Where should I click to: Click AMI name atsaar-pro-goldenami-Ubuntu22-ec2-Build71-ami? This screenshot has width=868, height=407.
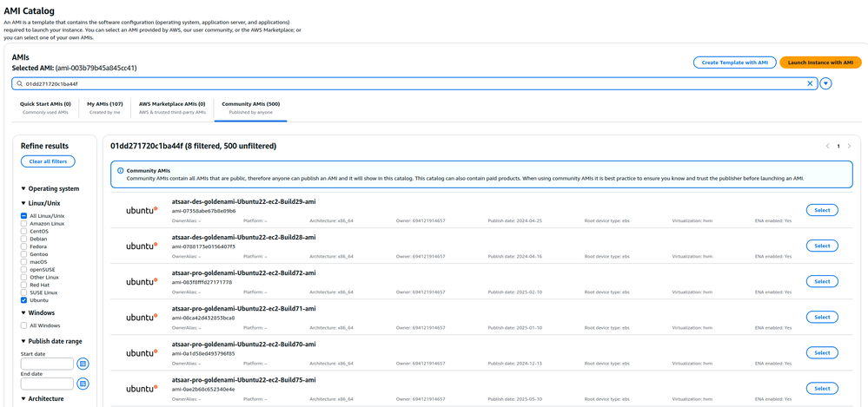point(243,309)
